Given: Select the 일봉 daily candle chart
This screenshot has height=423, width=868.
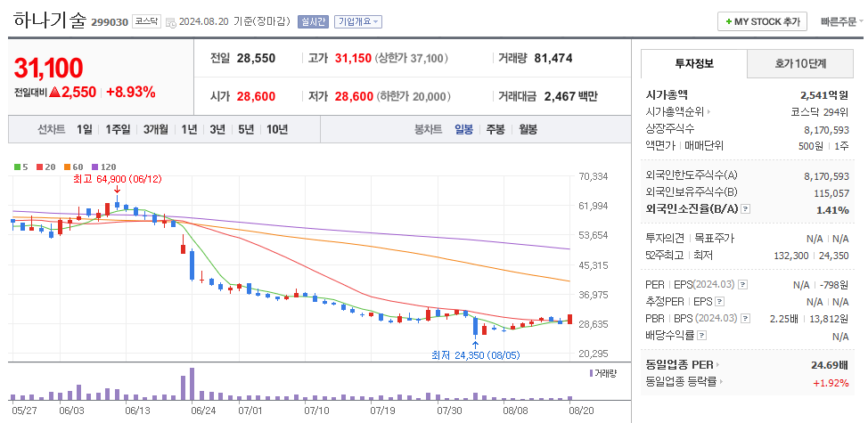Looking at the screenshot, I should 464,130.
